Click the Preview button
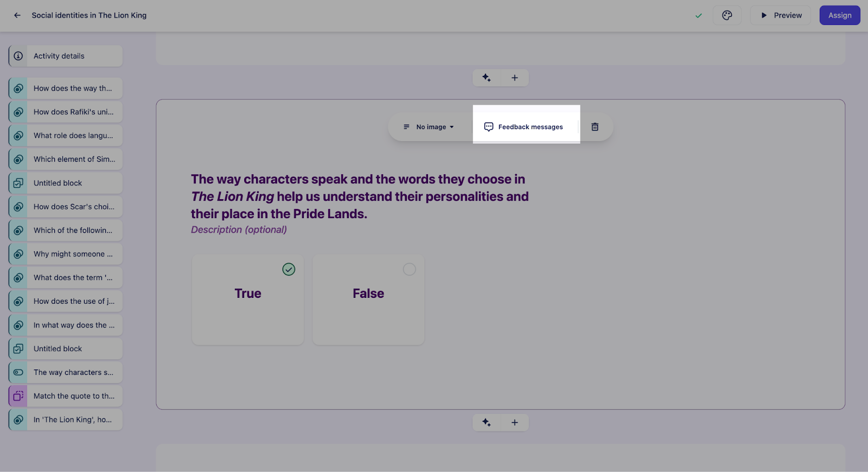The height and width of the screenshot is (472, 868). tap(781, 15)
